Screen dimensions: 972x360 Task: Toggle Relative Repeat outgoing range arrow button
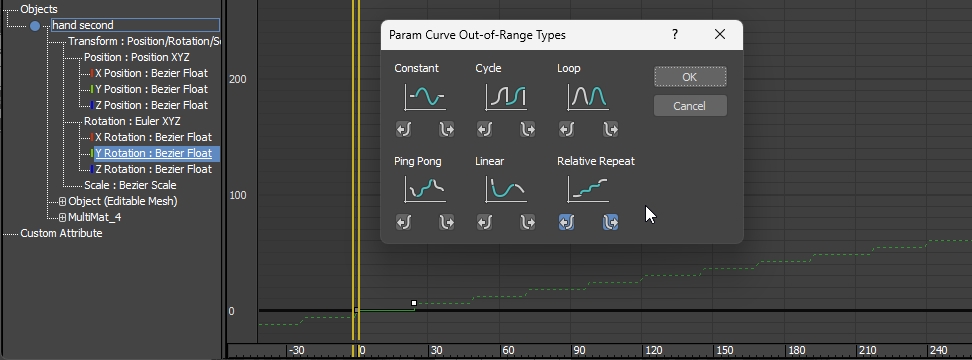[x=611, y=222]
